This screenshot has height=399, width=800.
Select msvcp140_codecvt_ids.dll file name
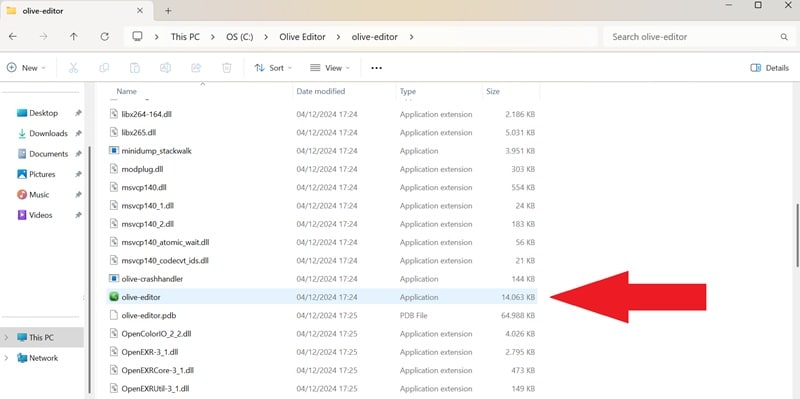tap(165, 261)
